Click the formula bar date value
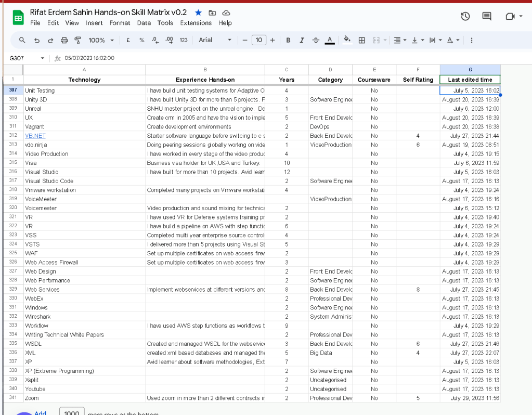 coord(89,58)
